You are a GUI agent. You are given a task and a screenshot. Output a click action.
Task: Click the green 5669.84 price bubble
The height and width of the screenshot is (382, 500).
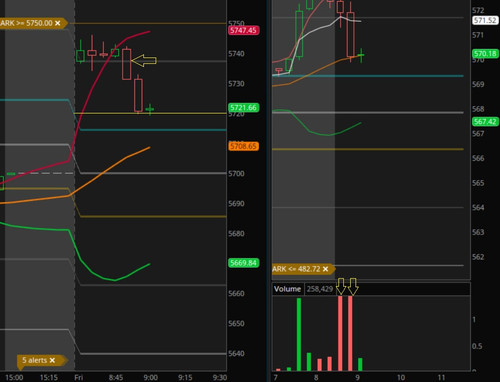244,263
